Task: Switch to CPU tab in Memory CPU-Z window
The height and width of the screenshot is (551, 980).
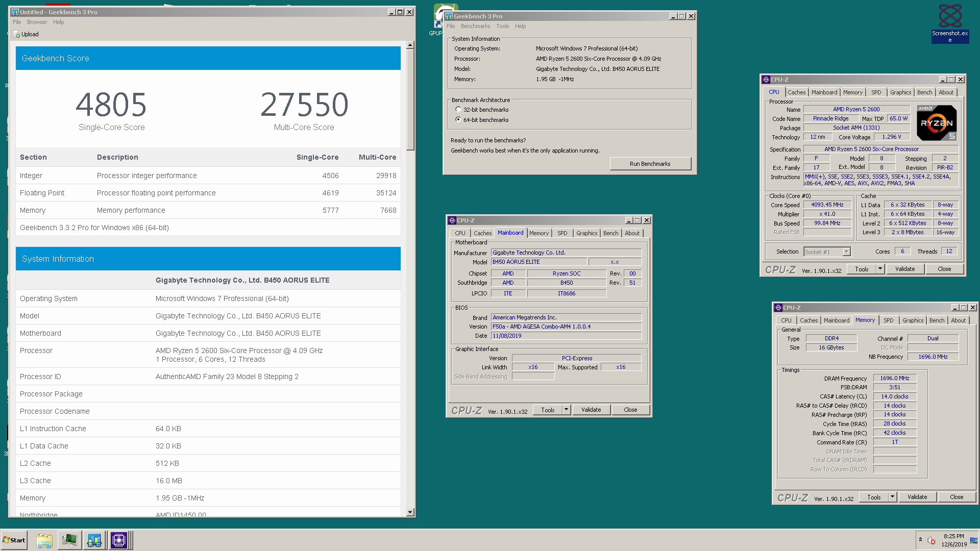Action: [786, 320]
